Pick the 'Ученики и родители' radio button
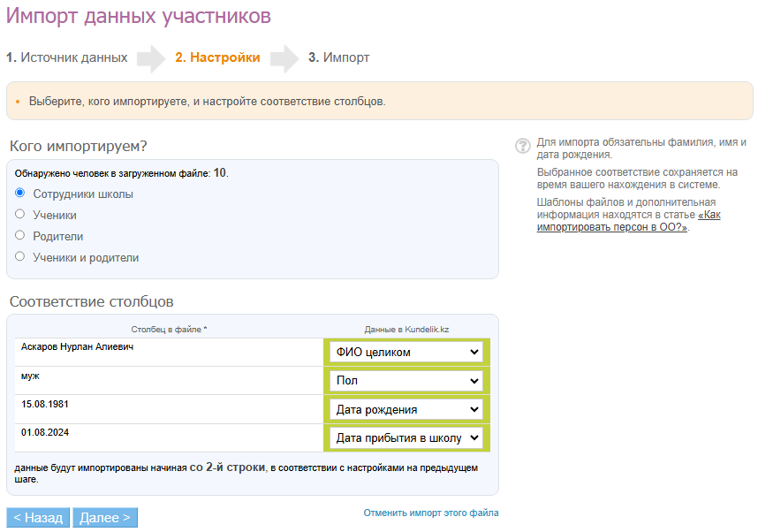Viewport: 758px width, 532px height. [x=20, y=257]
